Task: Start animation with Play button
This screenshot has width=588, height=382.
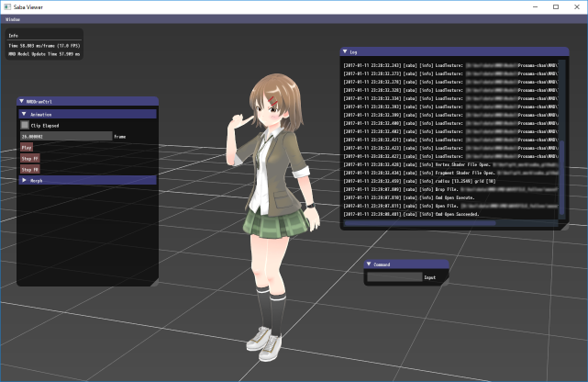Action: pos(27,148)
